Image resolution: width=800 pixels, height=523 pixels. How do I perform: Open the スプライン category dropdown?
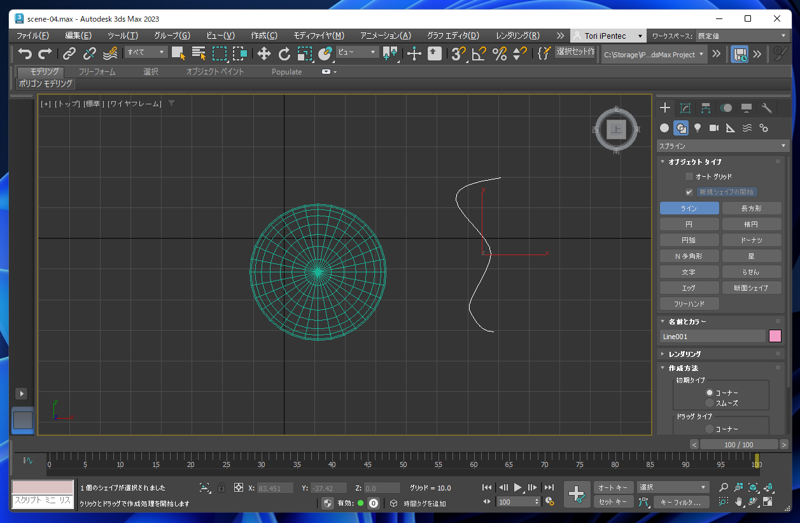(722, 146)
